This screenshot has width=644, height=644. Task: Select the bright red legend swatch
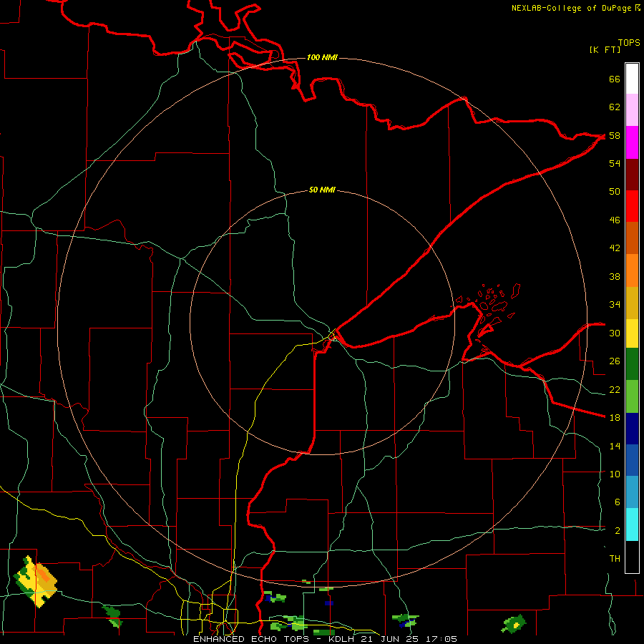(632, 206)
